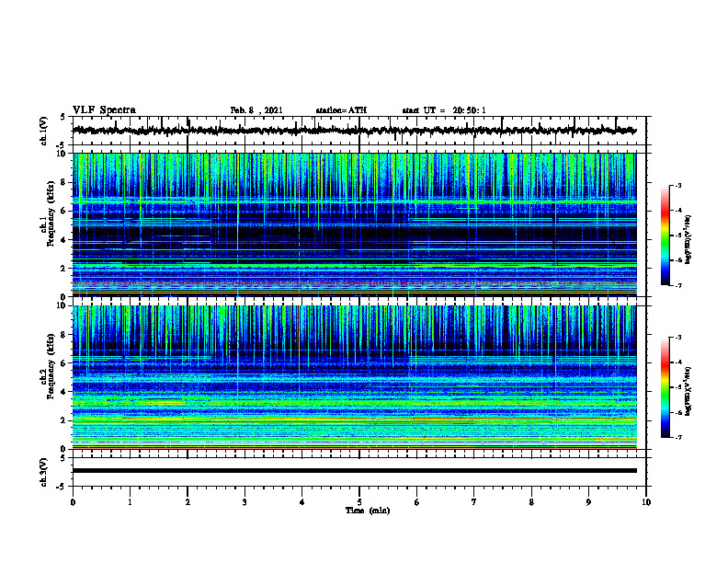Click the '2' kHz tick of ch.1 spectrogram
Image resolution: width=728 pixels, height=563 pixels.
pyautogui.click(x=64, y=269)
